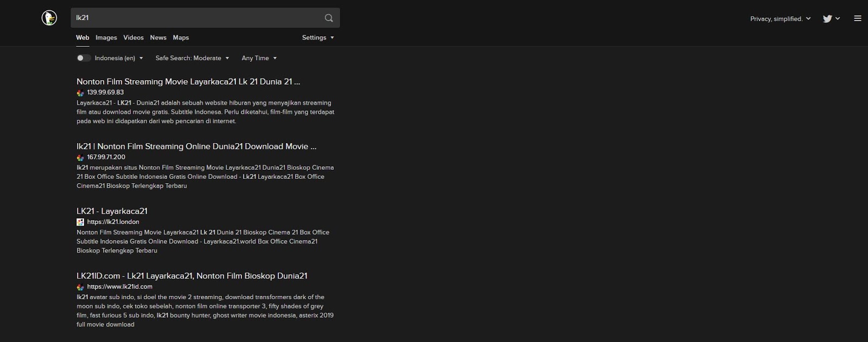Expand the Settings dropdown

[318, 37]
